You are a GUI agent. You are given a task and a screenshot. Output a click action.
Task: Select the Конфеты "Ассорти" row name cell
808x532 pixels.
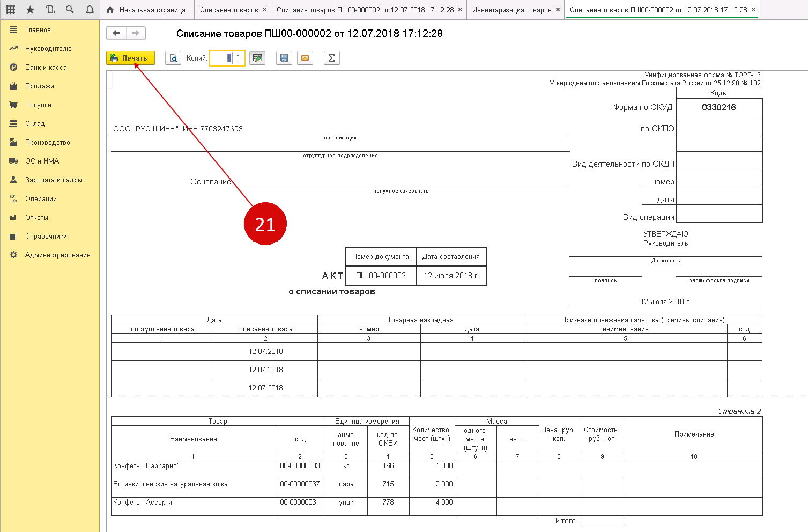tap(194, 506)
